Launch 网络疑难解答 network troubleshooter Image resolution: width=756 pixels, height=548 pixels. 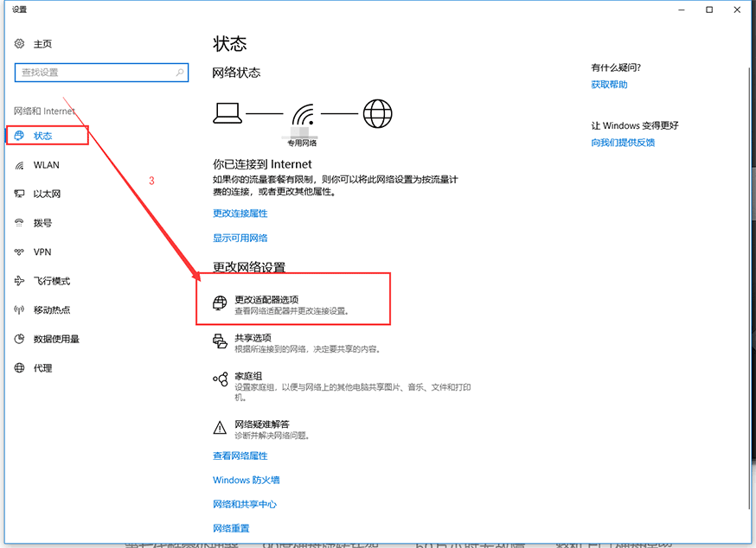coord(261,425)
